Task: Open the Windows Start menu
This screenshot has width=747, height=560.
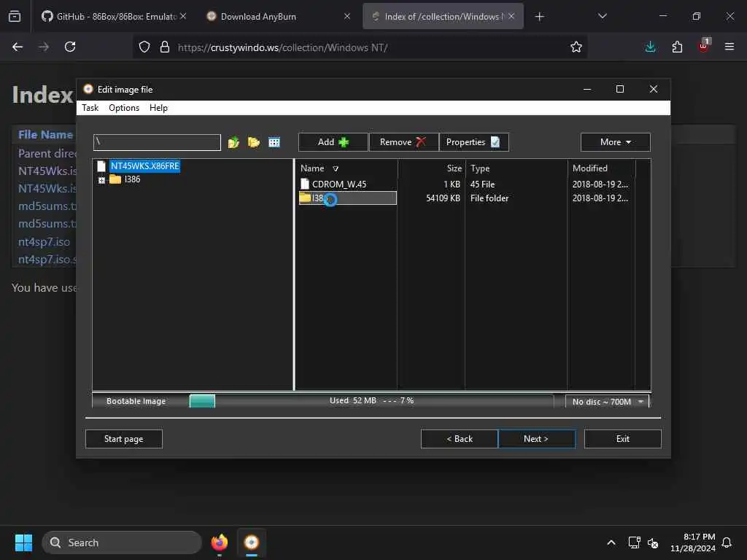Action: [x=23, y=542]
